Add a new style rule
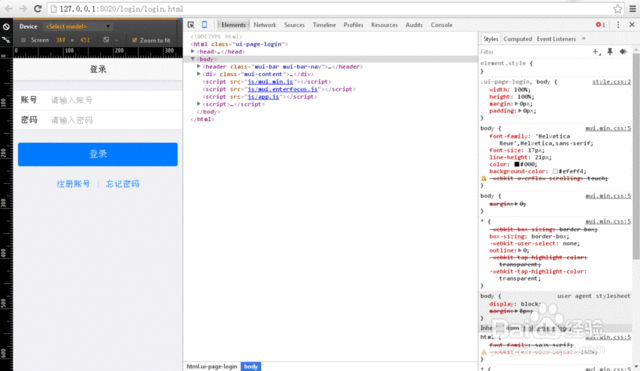Screen dimensions: 640x371 click(x=596, y=52)
